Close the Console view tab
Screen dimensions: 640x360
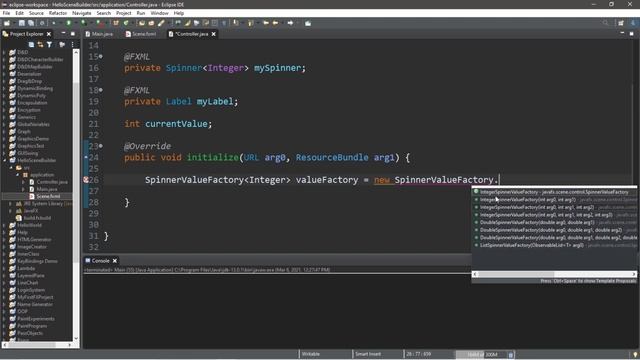(115, 260)
